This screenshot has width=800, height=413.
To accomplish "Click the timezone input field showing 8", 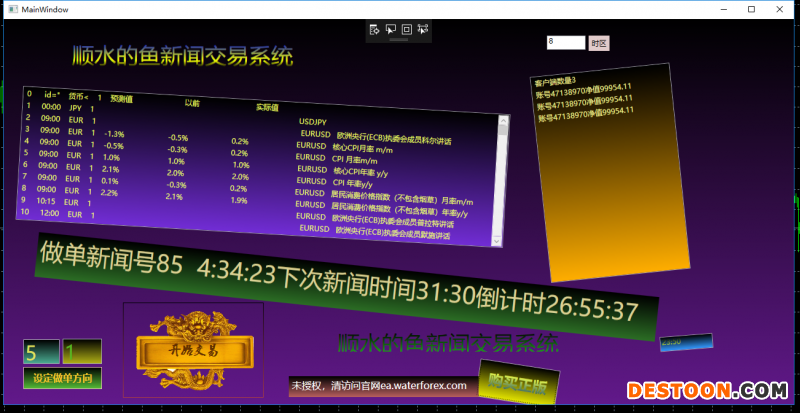I will pyautogui.click(x=565, y=42).
